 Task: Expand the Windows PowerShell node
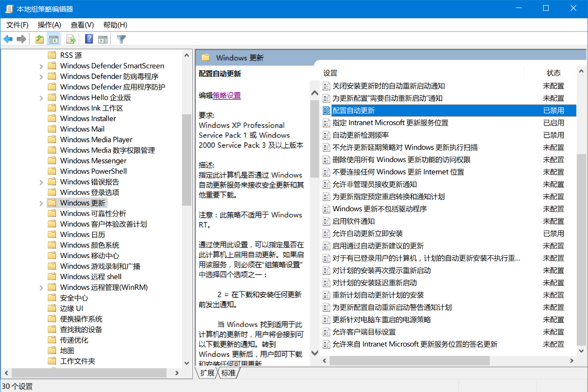(x=41, y=171)
